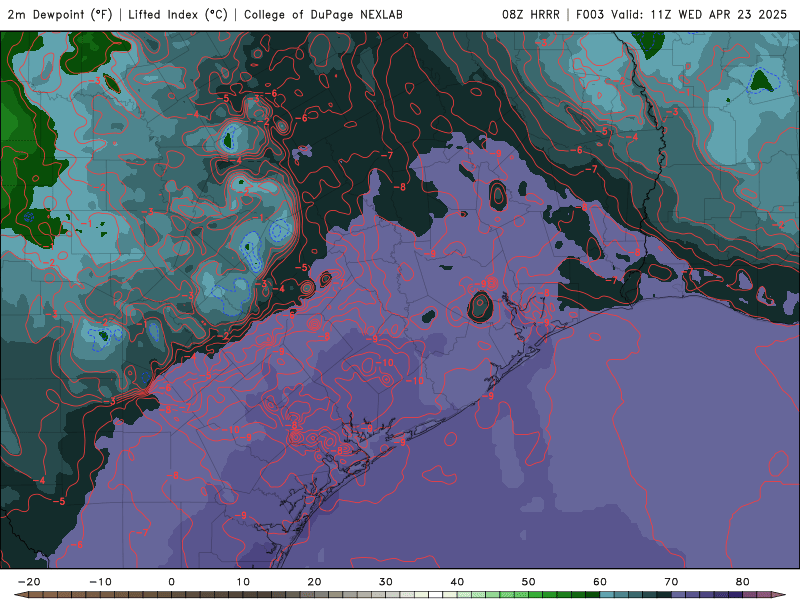Click the 'Lifted Index (°C)' title text
Screen dimensions: 800x600
[x=178, y=14]
